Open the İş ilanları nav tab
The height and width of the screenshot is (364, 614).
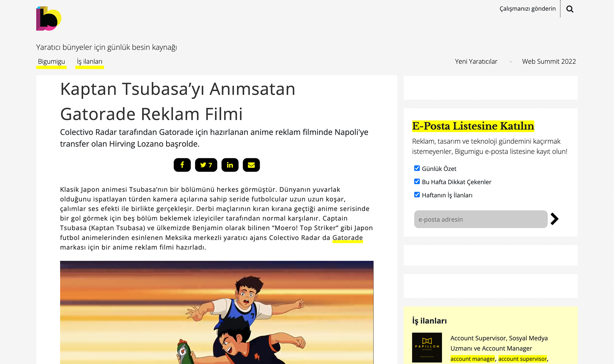[90, 62]
